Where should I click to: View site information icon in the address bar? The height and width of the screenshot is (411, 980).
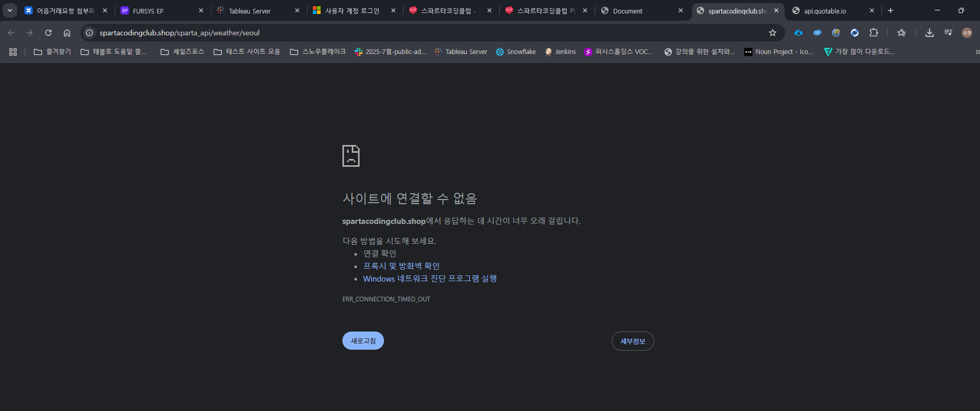click(x=89, y=33)
